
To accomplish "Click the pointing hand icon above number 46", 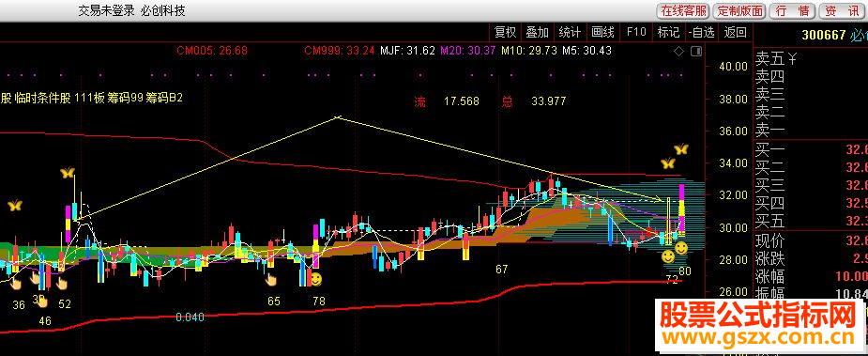I will pos(42,302).
